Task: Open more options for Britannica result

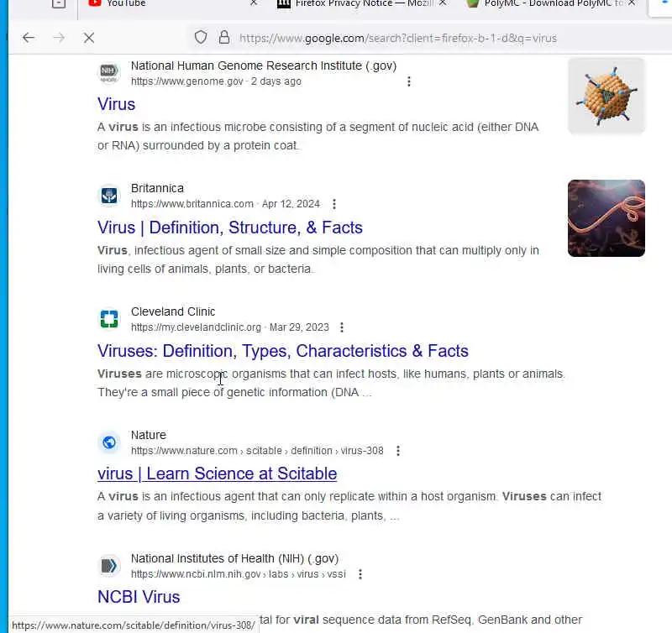Action: pos(334,204)
